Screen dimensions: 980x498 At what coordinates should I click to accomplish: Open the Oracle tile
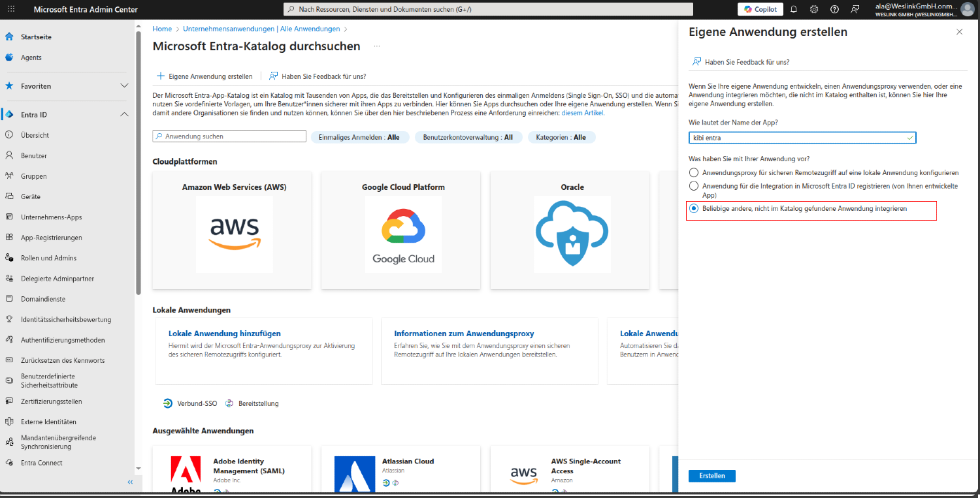click(x=570, y=230)
